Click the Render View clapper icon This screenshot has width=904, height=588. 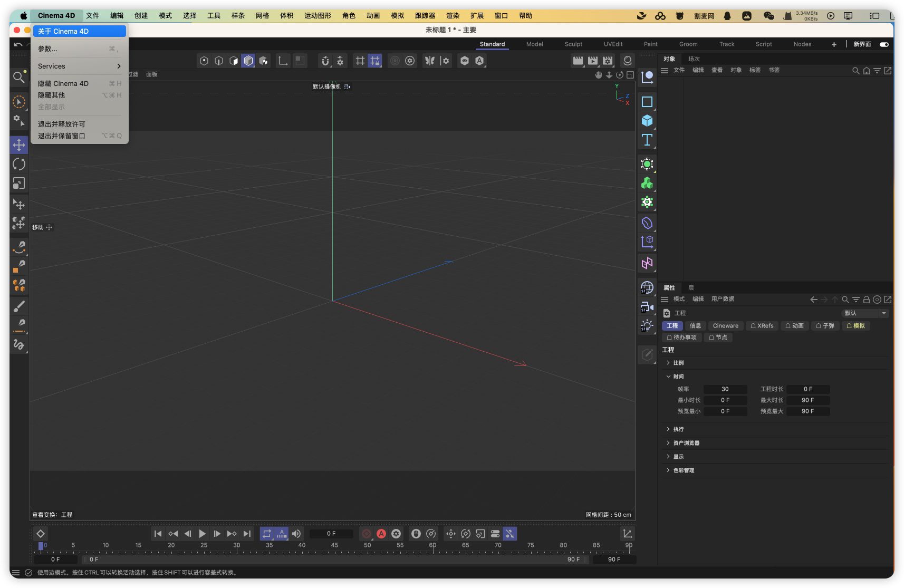pos(578,61)
